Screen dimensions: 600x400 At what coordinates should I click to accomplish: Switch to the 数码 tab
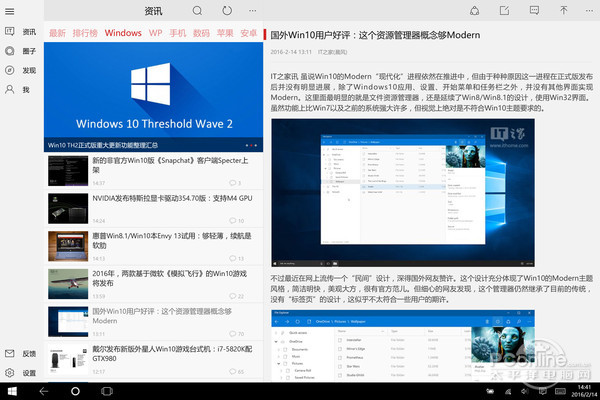pyautogui.click(x=201, y=33)
